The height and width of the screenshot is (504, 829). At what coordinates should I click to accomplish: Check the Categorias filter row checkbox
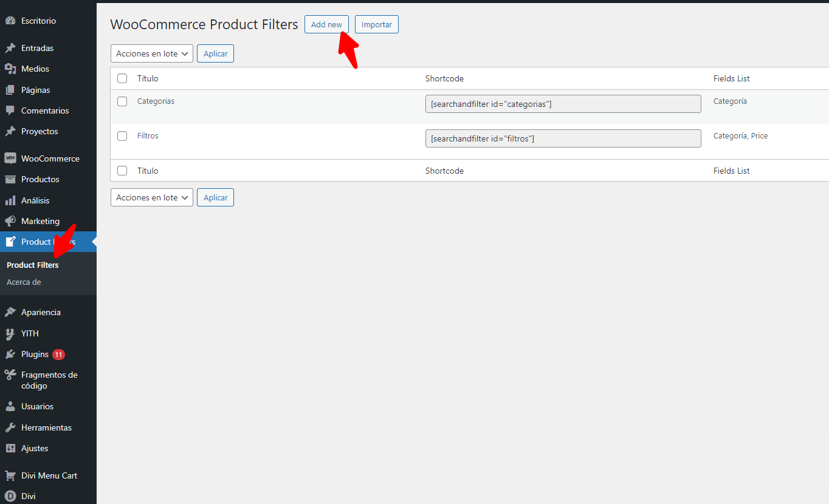(x=122, y=101)
